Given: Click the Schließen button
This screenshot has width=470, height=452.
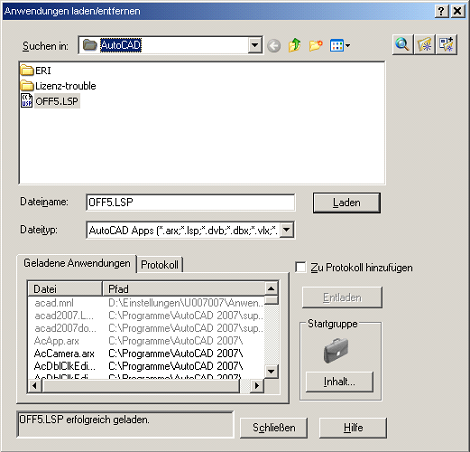Looking at the screenshot, I should coord(274,428).
